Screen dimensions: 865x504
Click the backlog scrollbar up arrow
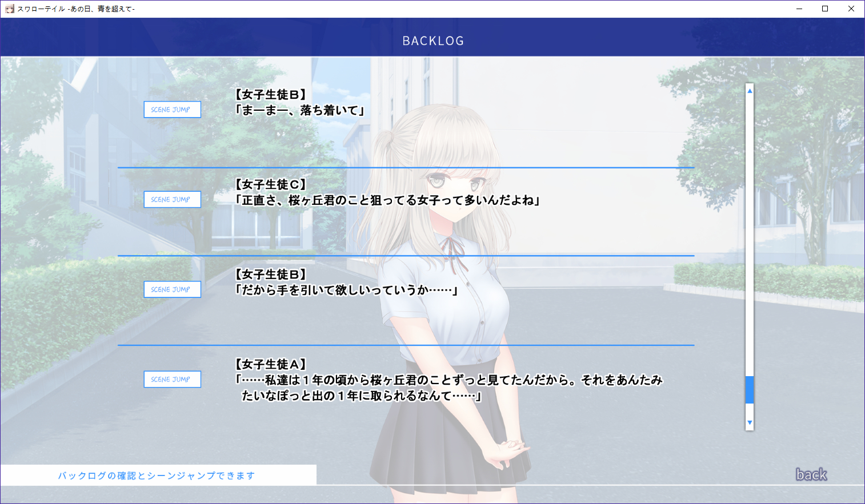point(750,90)
